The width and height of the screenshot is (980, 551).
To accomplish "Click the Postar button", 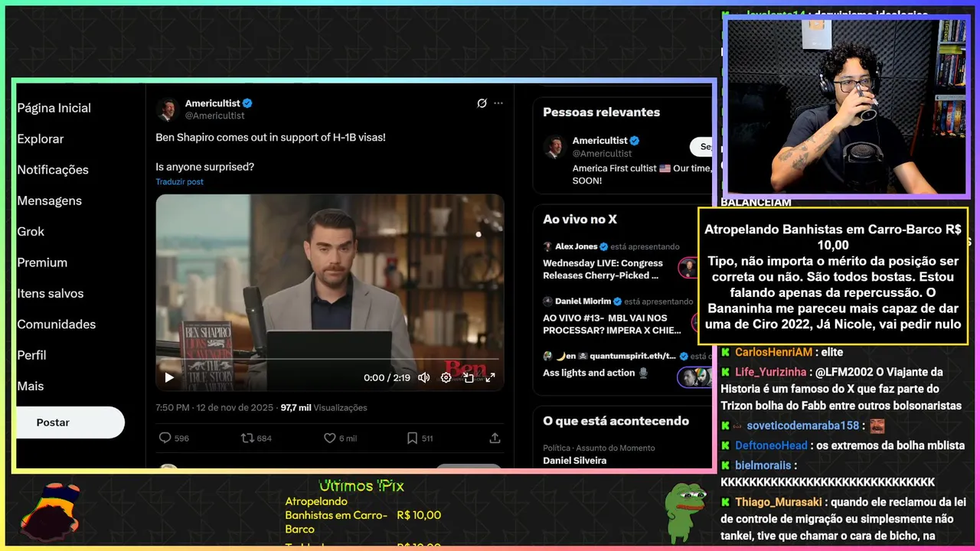I will (70, 422).
